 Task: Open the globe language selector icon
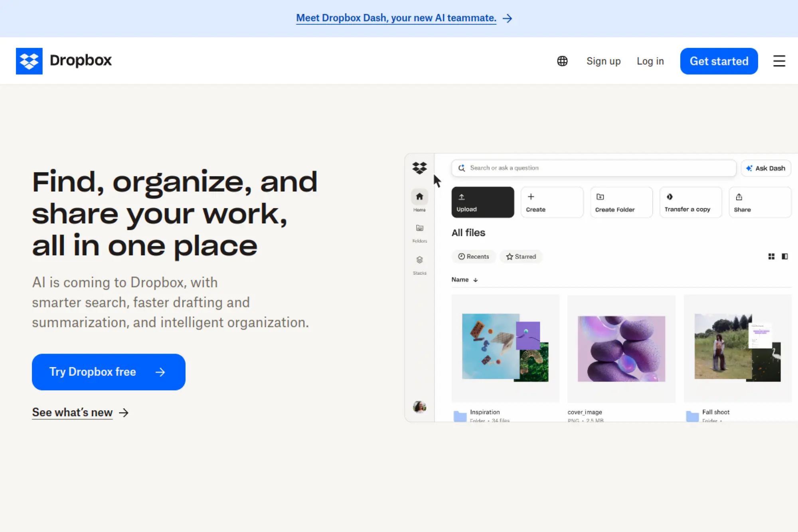pyautogui.click(x=562, y=61)
